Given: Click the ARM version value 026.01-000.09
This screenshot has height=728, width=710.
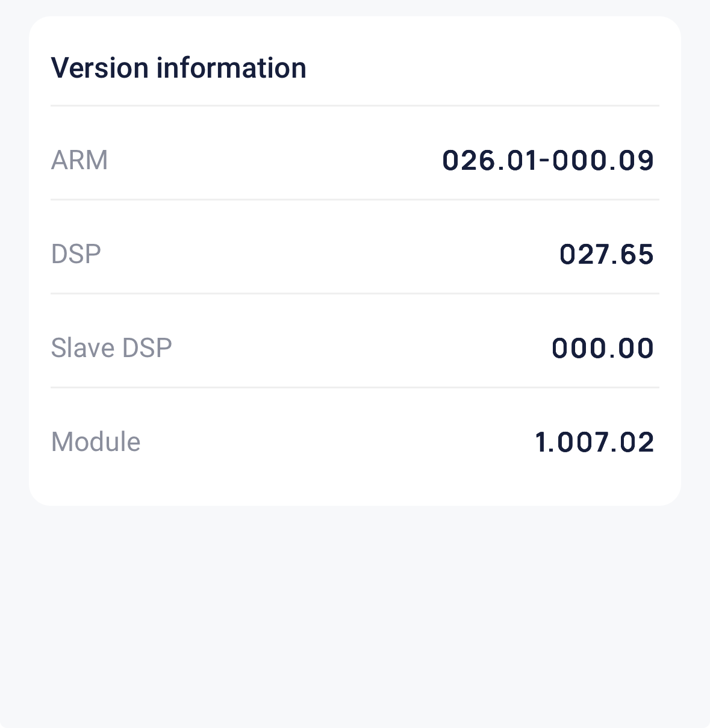Looking at the screenshot, I should tap(548, 160).
